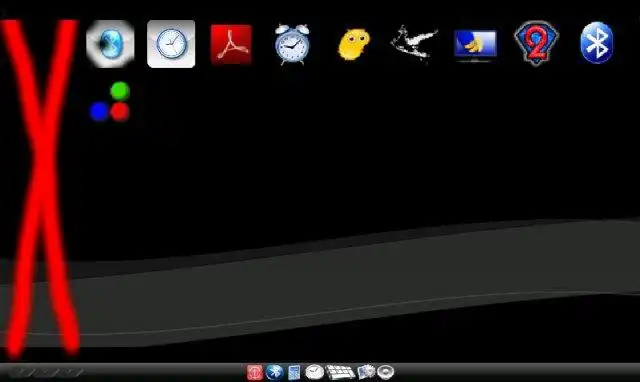
Task: Click the small Bluetooth globe in bottom bar
Action: pyautogui.click(x=275, y=372)
